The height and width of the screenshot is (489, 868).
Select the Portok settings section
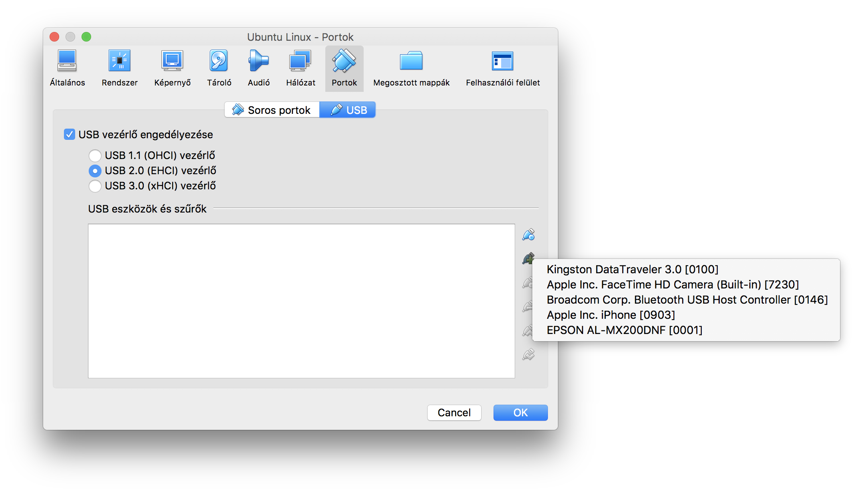click(x=344, y=69)
